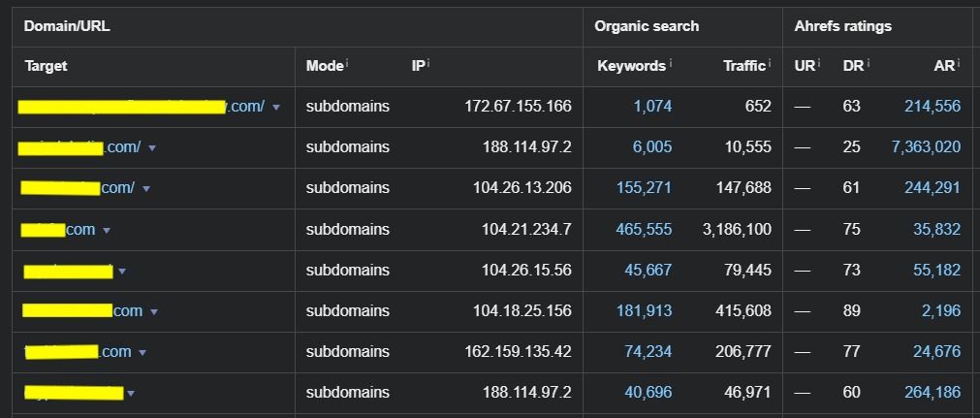Viewport: 980px width, 418px height.
Task: Open the 465,555 keywords link
Action: (644, 230)
